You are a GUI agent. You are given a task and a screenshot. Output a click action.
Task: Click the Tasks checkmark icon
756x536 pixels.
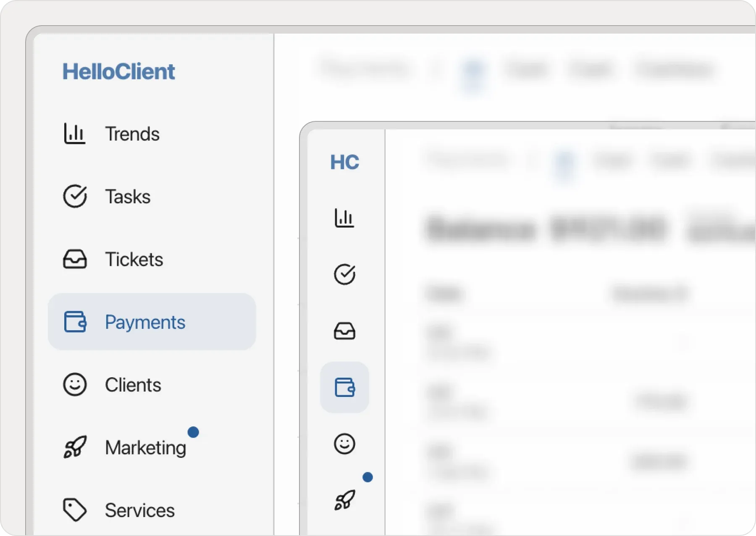(x=75, y=196)
